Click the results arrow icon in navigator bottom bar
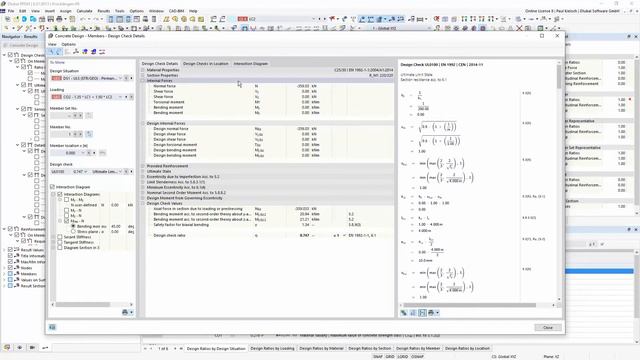Image resolution: width=640 pixels, height=360 pixels. point(45,347)
